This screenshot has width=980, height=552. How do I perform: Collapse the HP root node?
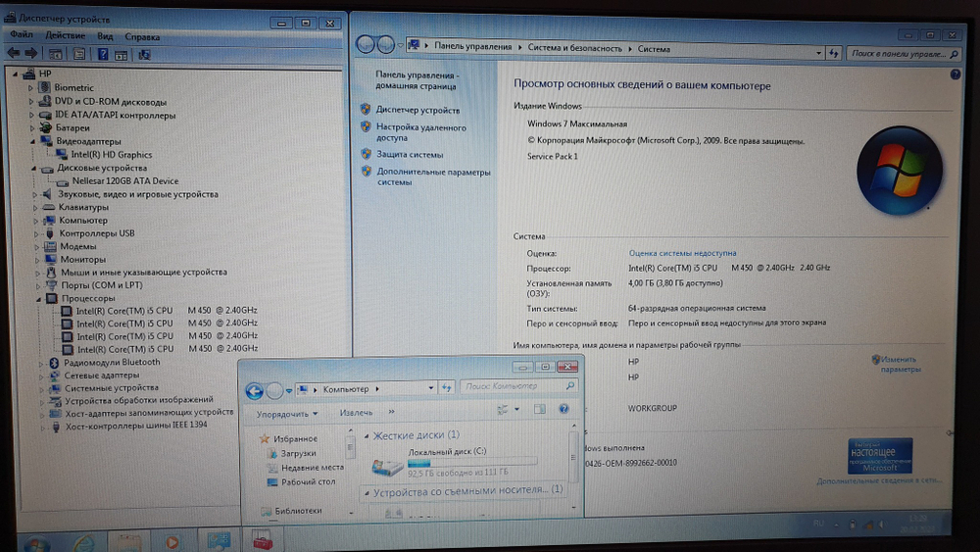[x=15, y=74]
